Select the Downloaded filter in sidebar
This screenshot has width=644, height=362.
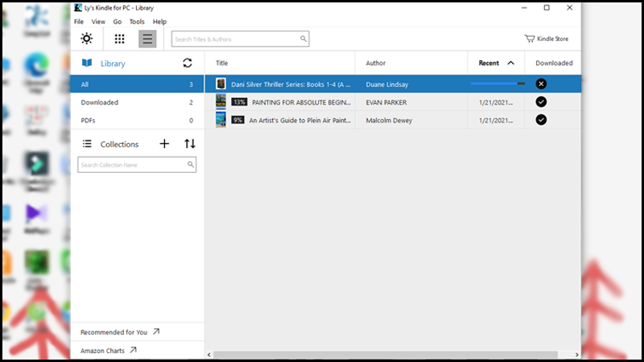point(100,102)
